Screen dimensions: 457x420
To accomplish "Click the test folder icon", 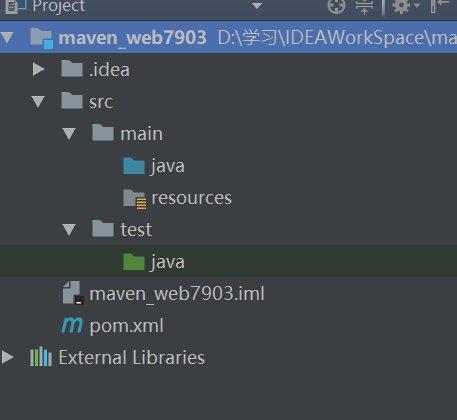I will point(103,228).
